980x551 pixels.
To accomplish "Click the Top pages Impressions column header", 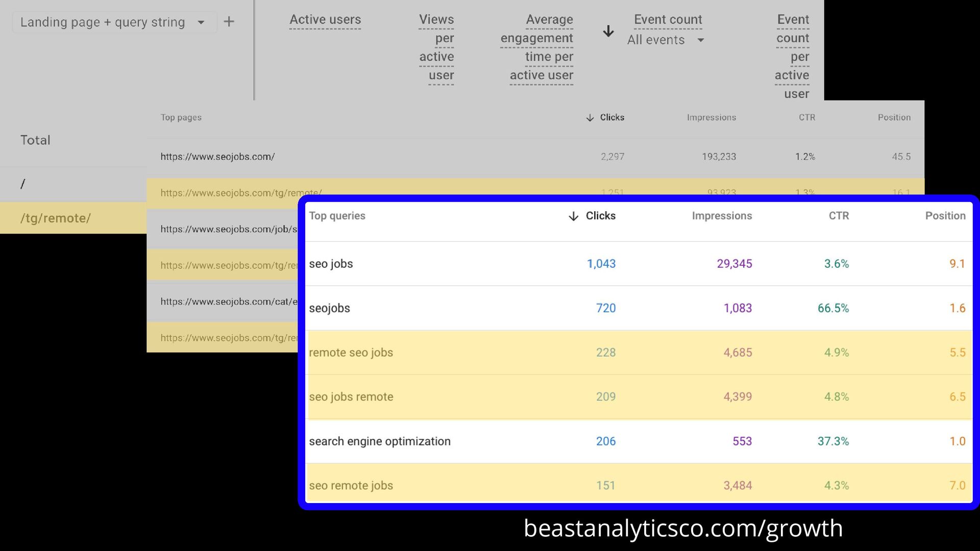I will [x=711, y=118].
